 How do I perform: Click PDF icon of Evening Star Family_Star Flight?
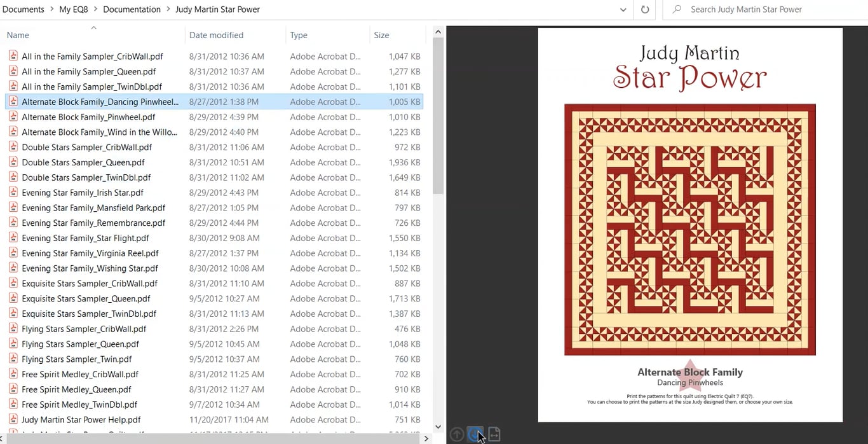(13, 238)
